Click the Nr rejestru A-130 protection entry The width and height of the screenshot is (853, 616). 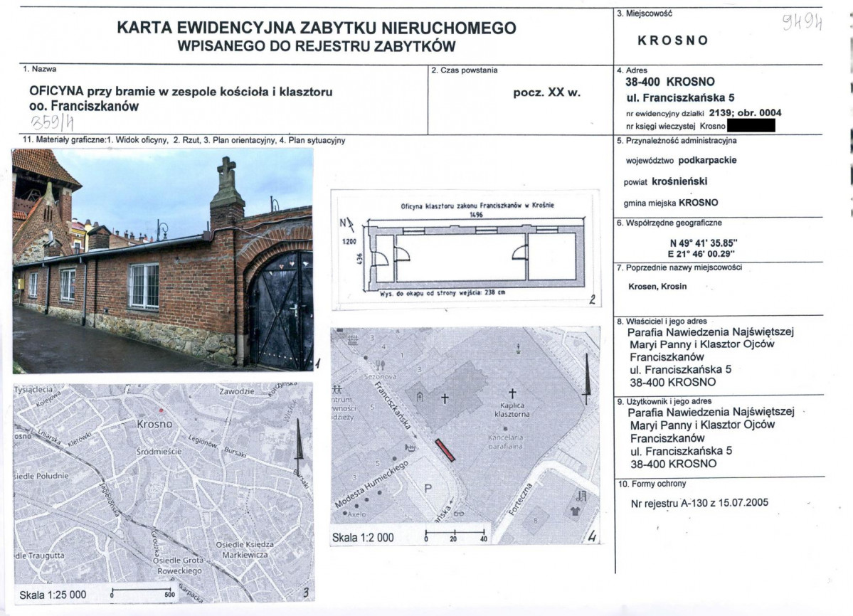tap(699, 503)
